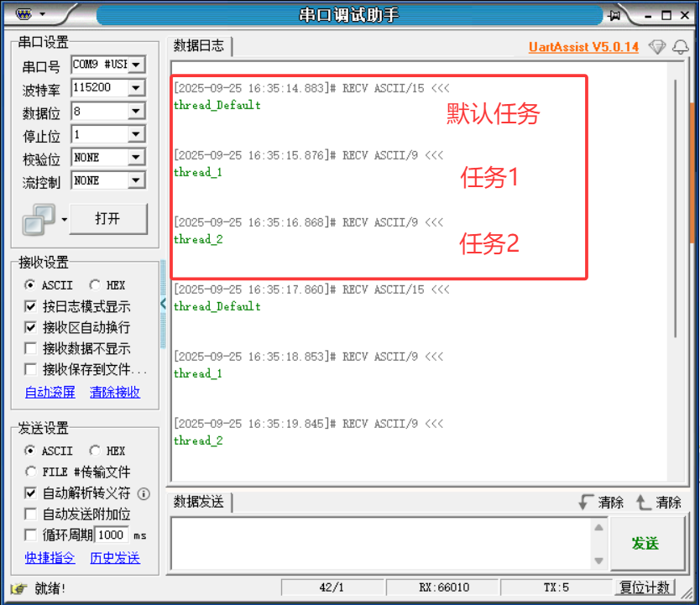Open the 数据位 dropdown

(137, 111)
